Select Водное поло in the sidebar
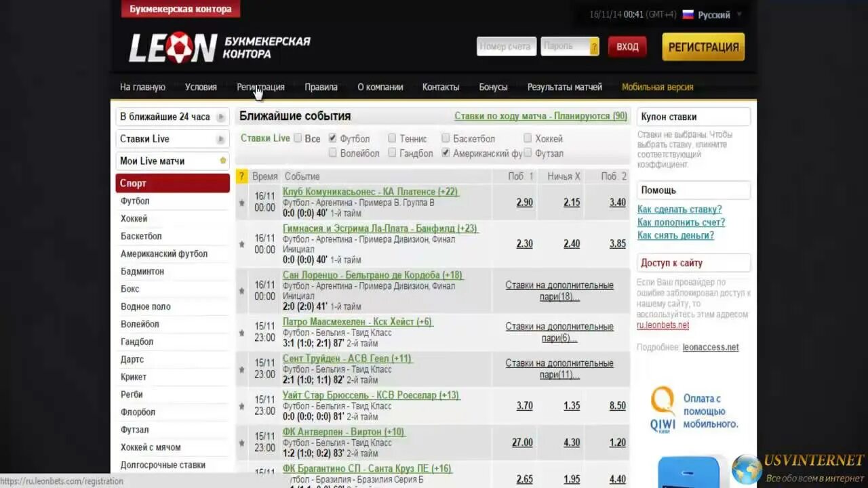The height and width of the screenshot is (488, 868). (146, 306)
